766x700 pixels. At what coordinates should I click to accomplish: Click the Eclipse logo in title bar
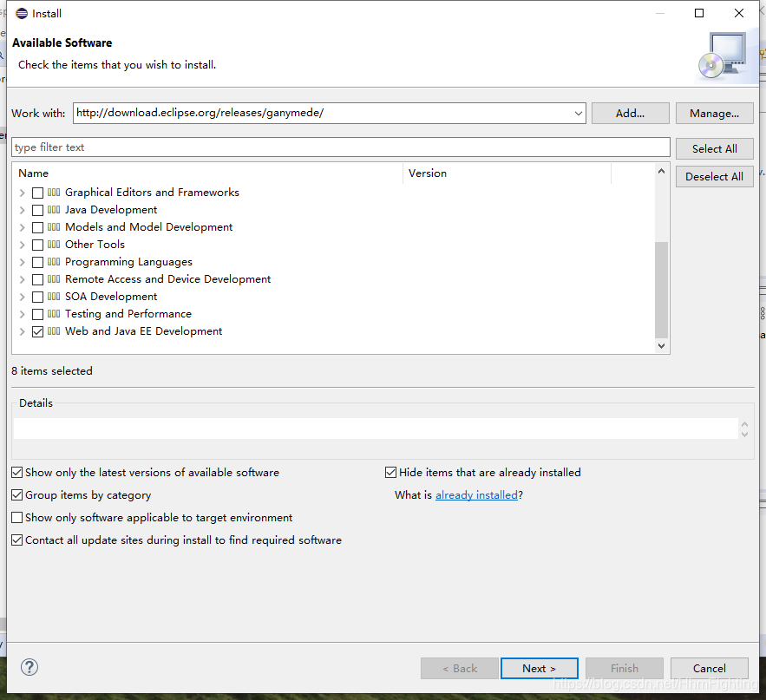coord(22,13)
